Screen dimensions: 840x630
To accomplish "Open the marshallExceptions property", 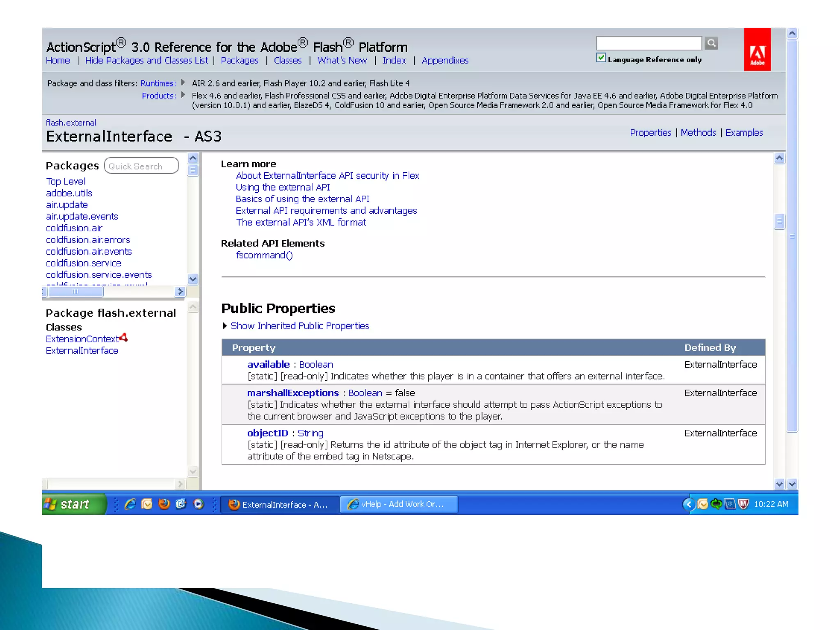I will (293, 393).
